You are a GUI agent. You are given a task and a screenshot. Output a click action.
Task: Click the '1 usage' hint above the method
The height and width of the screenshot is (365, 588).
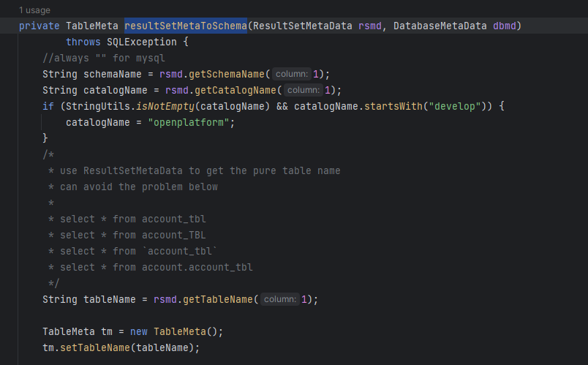(x=36, y=10)
